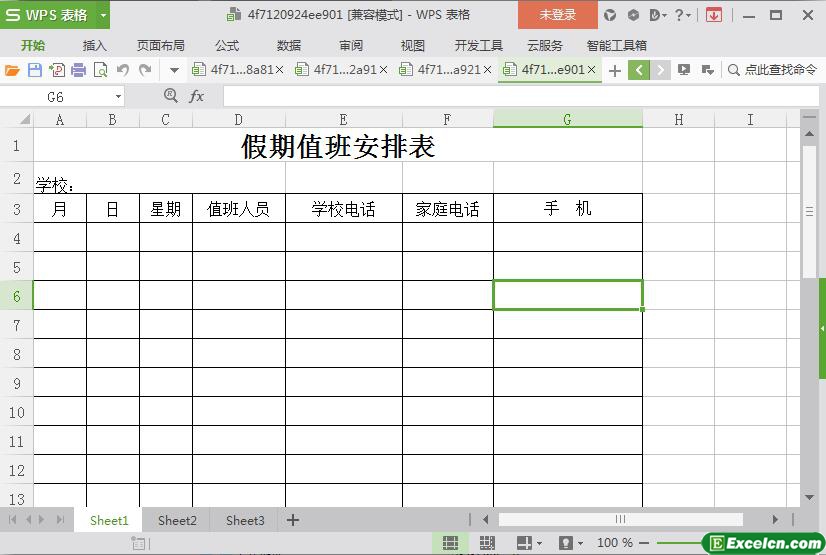Jump to last sheet with navigation arrow
Image resolution: width=826 pixels, height=555 pixels.
pyautogui.click(x=61, y=520)
